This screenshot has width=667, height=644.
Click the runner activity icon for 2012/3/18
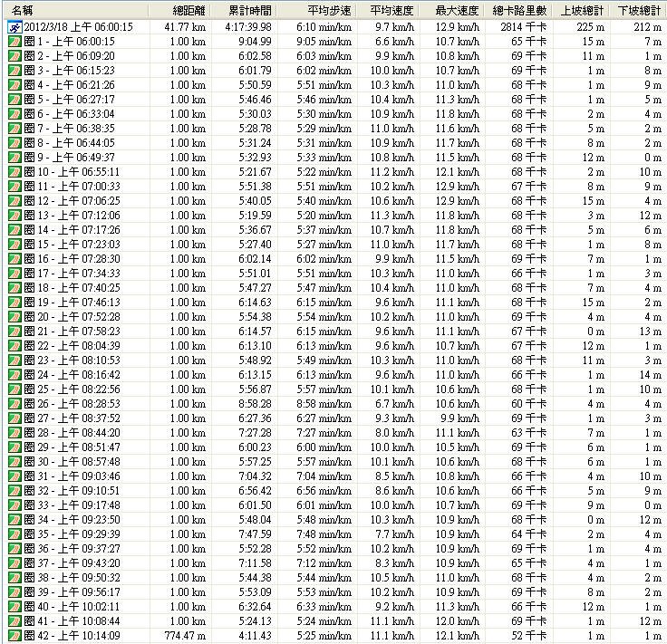[x=14, y=28]
